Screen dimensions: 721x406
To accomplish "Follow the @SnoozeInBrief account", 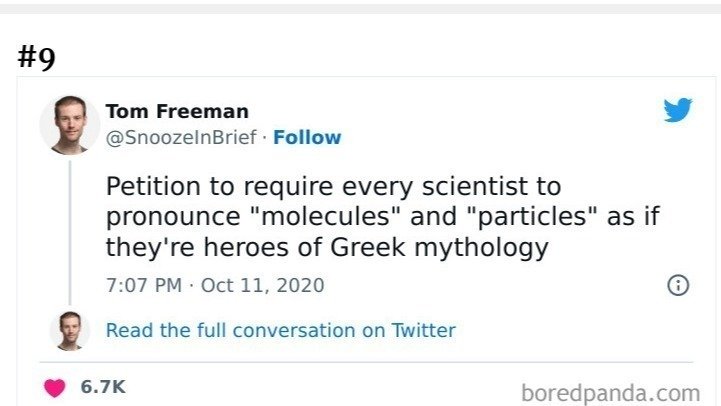I will pyautogui.click(x=307, y=138).
